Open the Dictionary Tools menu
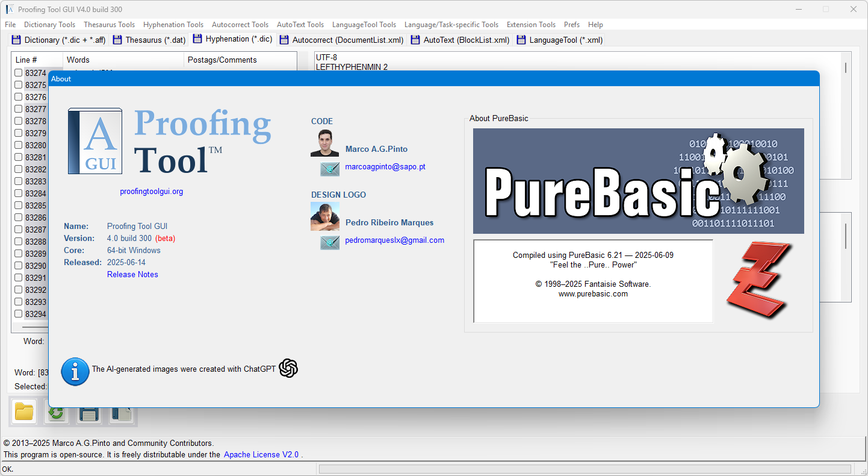This screenshot has height=476, width=868. pos(49,25)
